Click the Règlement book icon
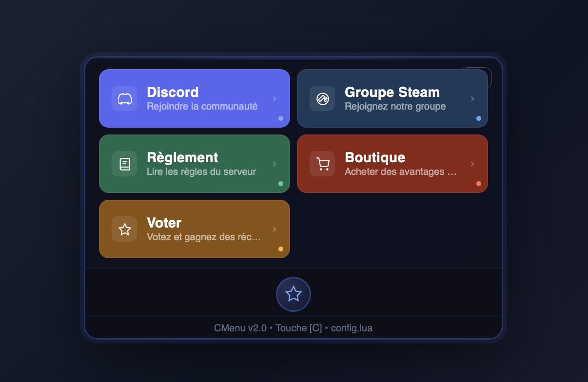 tap(124, 164)
